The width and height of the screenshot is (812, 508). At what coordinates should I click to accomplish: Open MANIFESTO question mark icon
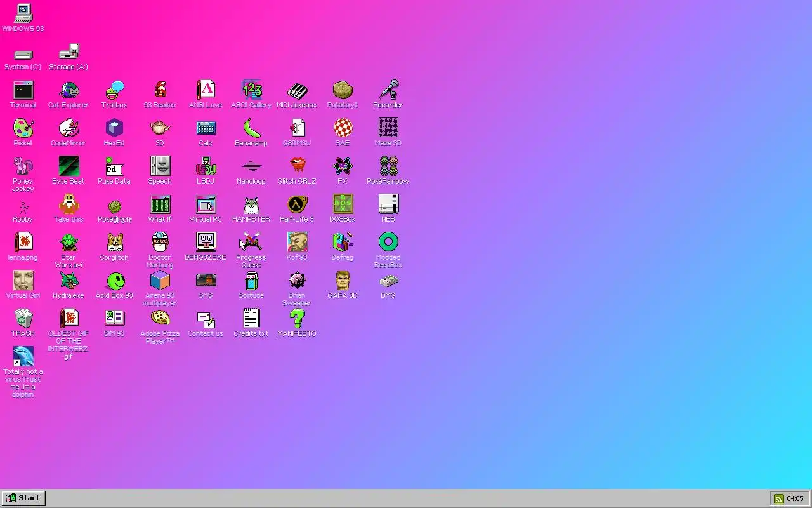[297, 319]
